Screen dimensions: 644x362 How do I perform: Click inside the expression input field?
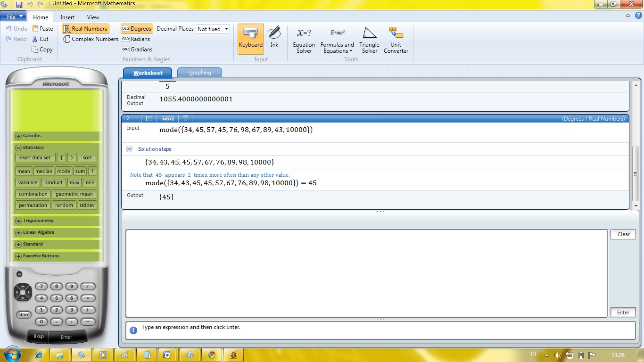coord(366,273)
